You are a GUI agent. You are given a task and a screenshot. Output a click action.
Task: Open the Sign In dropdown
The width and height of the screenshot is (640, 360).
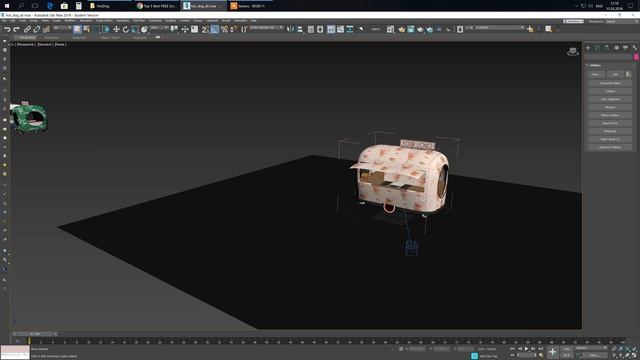573,21
